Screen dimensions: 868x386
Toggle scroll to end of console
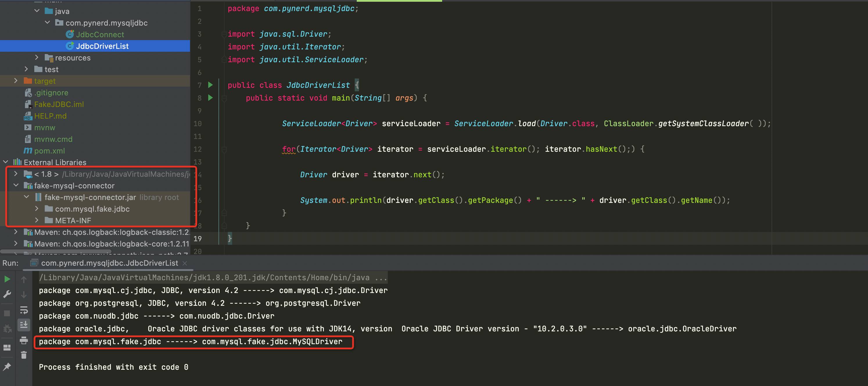coord(24,325)
